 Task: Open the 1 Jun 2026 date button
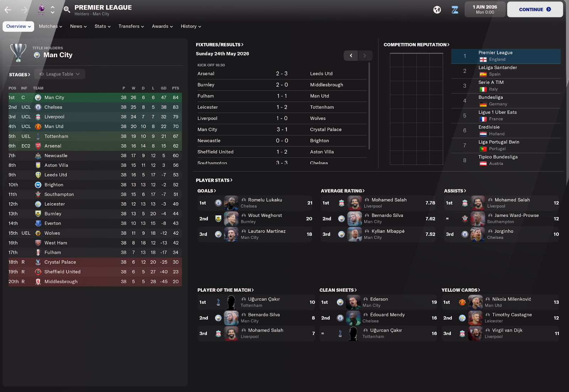[x=485, y=10]
